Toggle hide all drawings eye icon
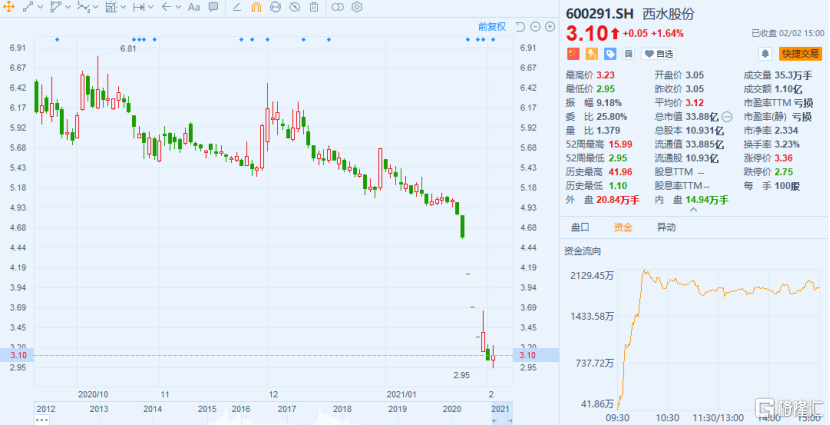 pyautogui.click(x=295, y=7)
